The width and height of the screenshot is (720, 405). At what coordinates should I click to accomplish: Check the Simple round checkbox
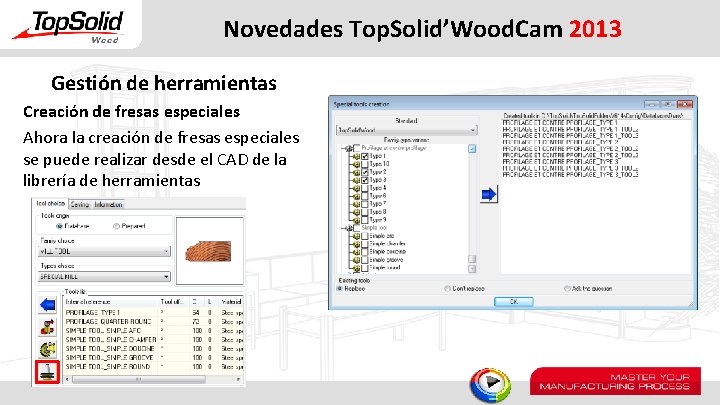pos(365,268)
